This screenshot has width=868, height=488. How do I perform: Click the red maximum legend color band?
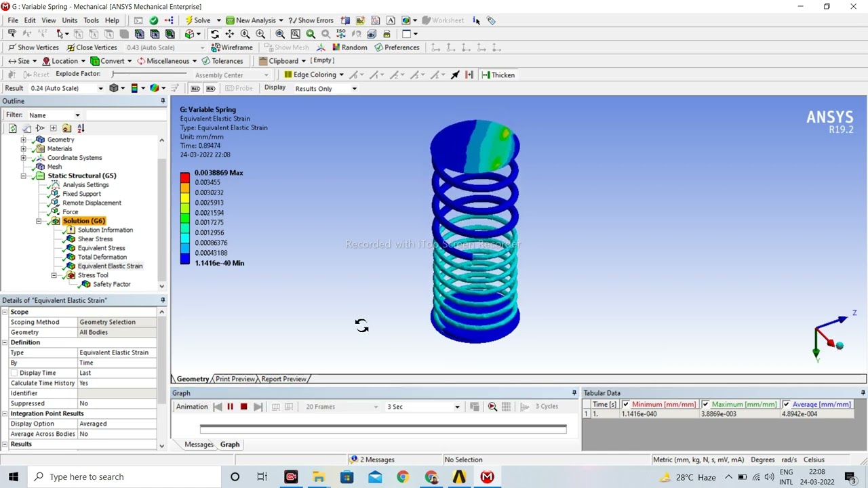pos(185,178)
